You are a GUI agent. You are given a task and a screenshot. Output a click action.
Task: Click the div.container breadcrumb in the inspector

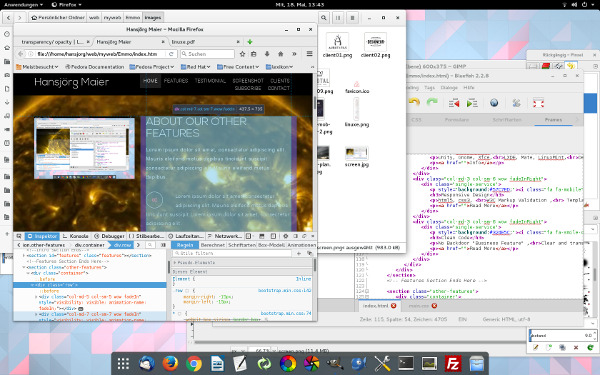(90, 245)
